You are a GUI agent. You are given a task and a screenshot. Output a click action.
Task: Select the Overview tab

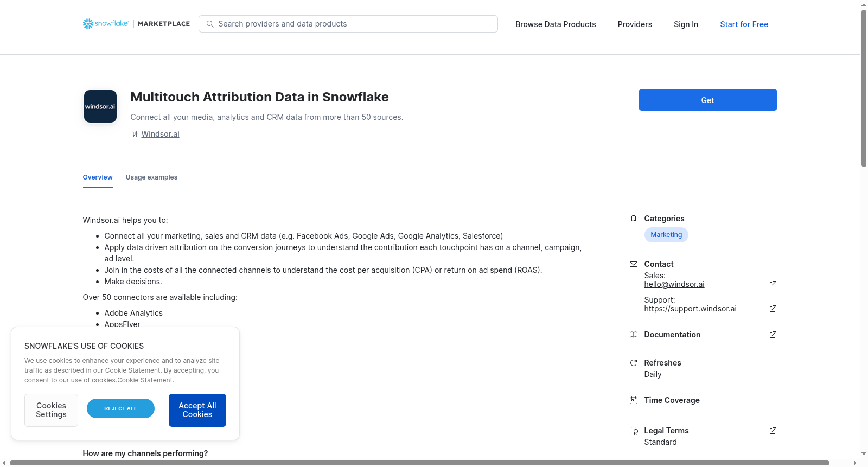tap(98, 177)
